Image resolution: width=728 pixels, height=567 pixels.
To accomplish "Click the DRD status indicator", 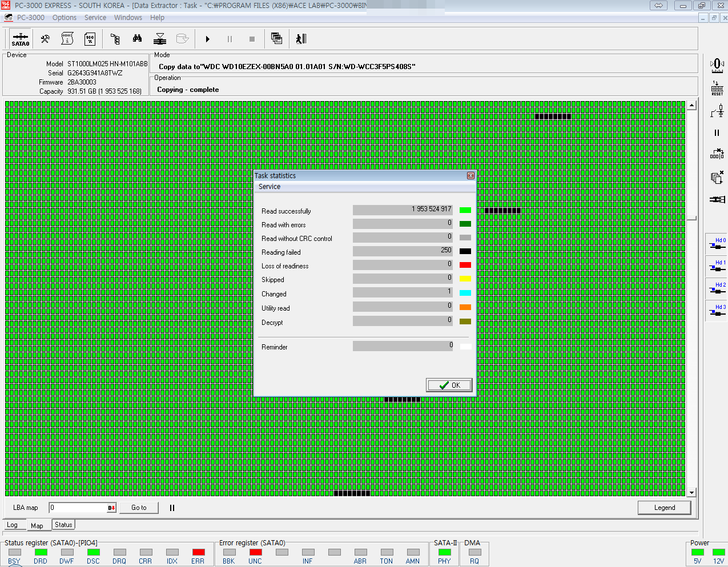I will click(41, 552).
